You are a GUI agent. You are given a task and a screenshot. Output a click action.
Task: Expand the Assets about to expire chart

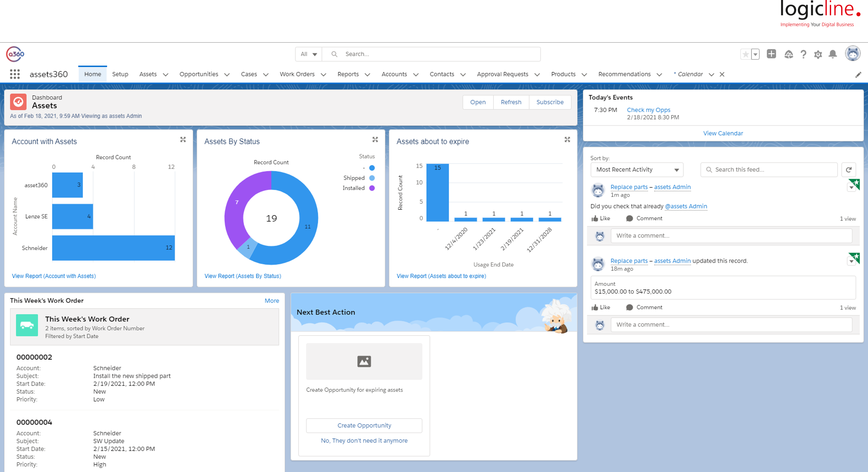pos(567,140)
